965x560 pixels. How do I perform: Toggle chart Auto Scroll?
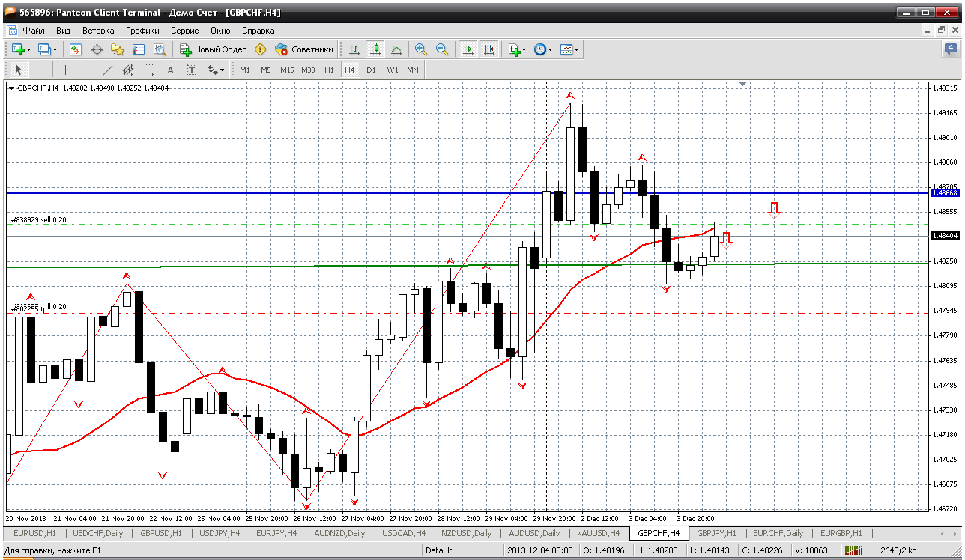(468, 49)
